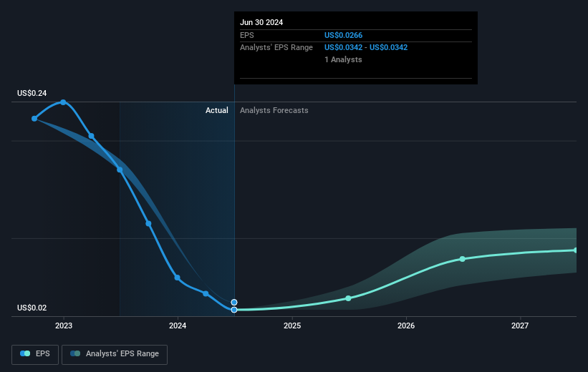588x372 pixels.
Task: Click the EPS legend color swatch icon
Action: click(25, 353)
